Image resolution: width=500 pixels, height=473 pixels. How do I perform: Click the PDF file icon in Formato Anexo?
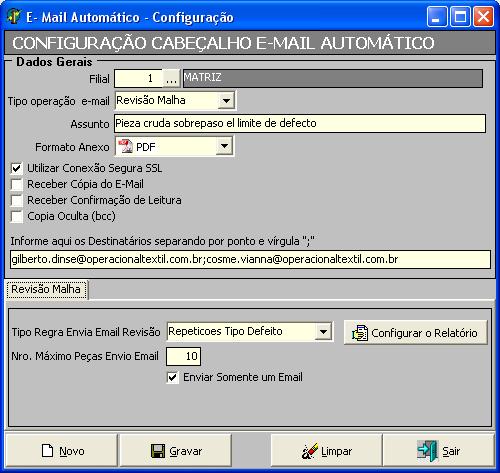pyautogui.click(x=125, y=146)
